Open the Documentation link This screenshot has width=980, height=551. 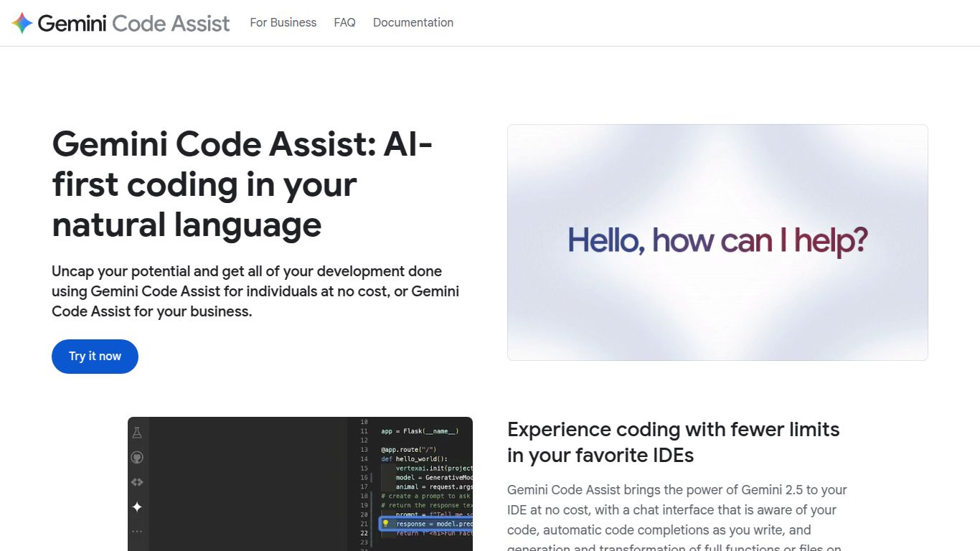click(x=413, y=22)
